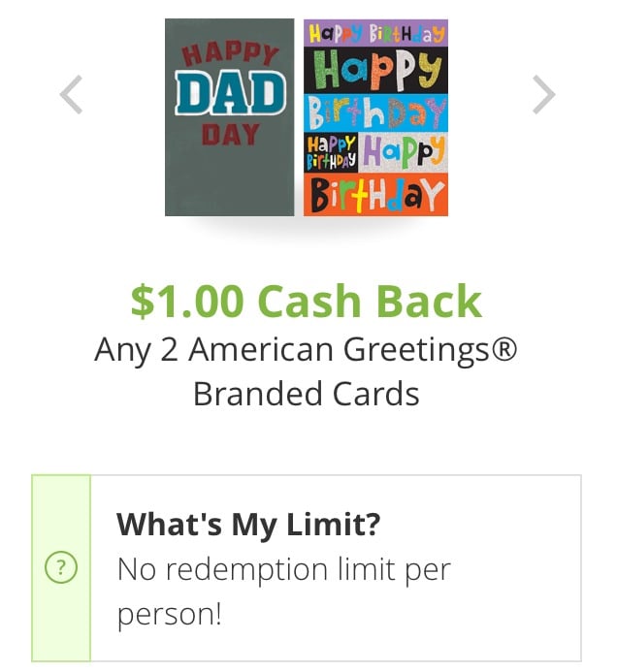Click the left arrow for previous card image
The height and width of the screenshot is (672, 617).
point(71,95)
